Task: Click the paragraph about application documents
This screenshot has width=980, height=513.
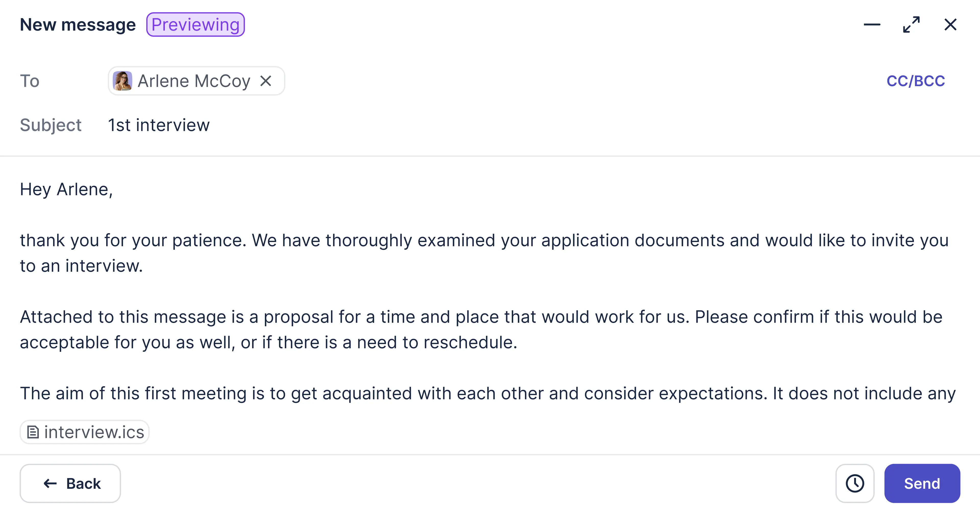Action: (484, 253)
